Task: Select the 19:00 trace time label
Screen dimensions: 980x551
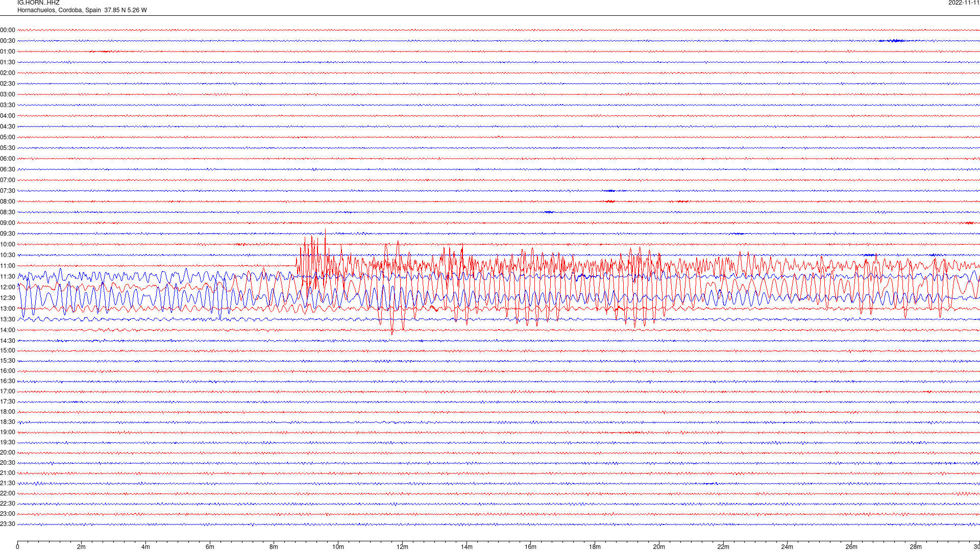Action: coord(8,432)
